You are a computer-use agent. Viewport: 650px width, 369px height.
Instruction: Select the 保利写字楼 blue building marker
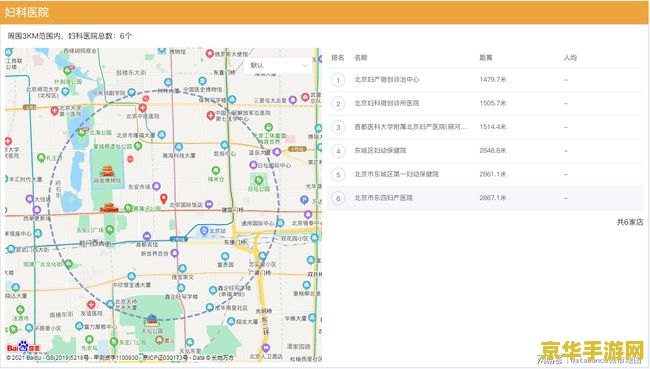pyautogui.click(x=232, y=100)
